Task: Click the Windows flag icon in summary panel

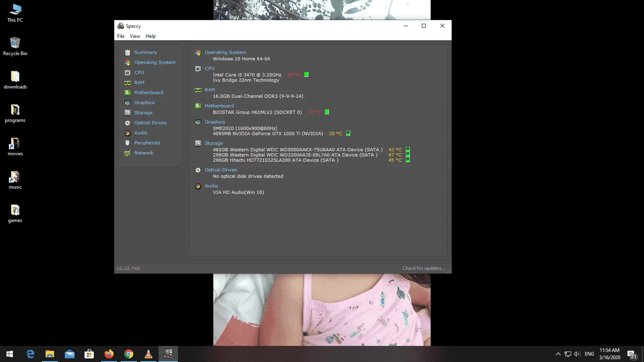Action: [x=198, y=53]
